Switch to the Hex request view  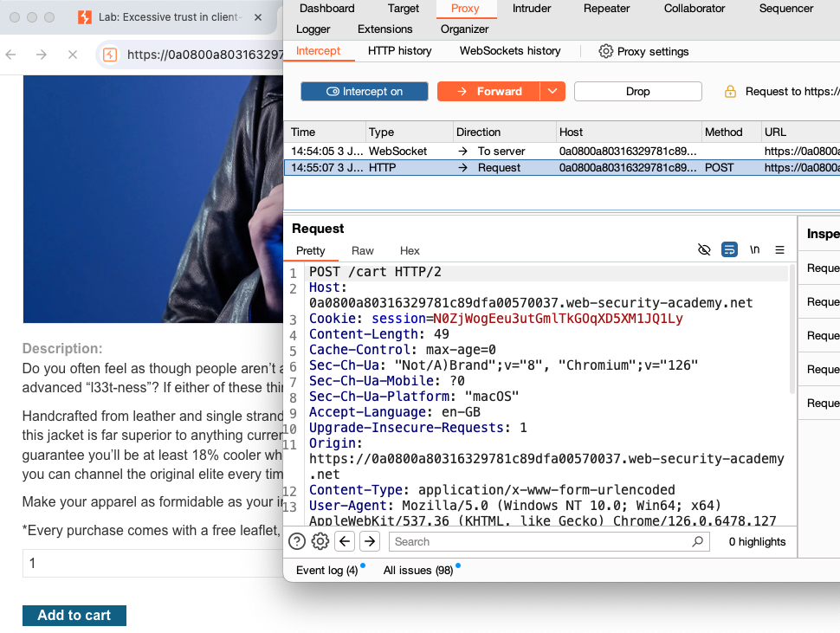(x=409, y=251)
